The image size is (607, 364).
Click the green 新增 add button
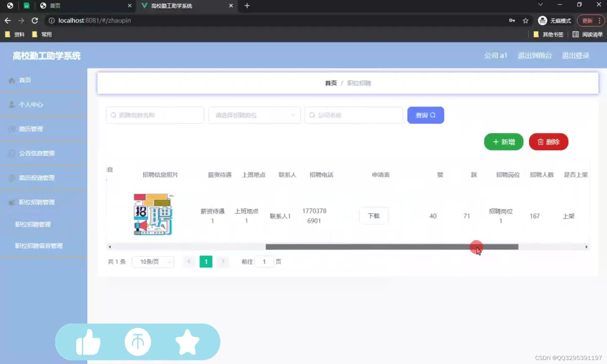(x=503, y=142)
